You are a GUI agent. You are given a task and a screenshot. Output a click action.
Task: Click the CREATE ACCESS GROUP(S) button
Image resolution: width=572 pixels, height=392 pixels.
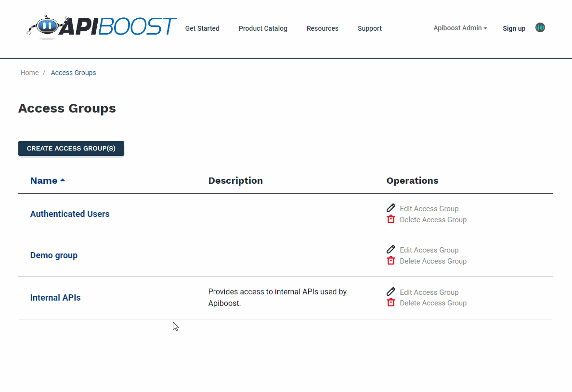coord(71,148)
